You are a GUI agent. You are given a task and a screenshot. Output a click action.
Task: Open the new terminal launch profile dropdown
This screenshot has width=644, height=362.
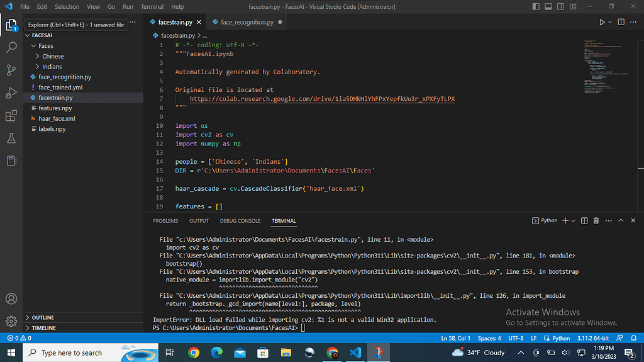[x=574, y=221]
